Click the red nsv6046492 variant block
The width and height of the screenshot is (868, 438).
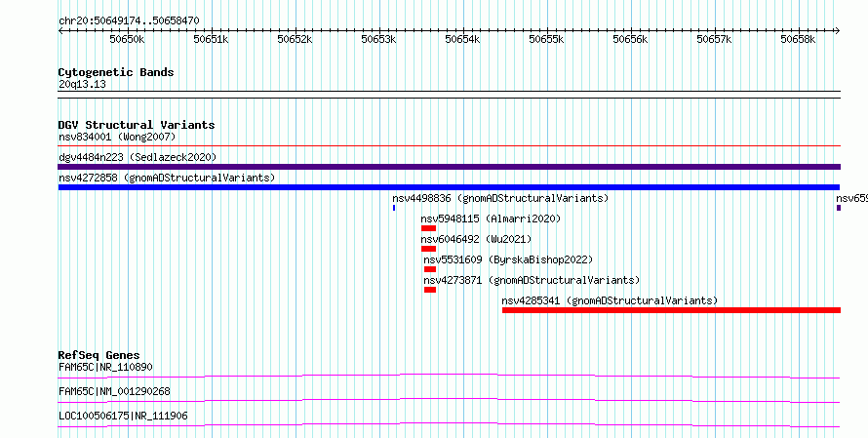click(x=428, y=249)
